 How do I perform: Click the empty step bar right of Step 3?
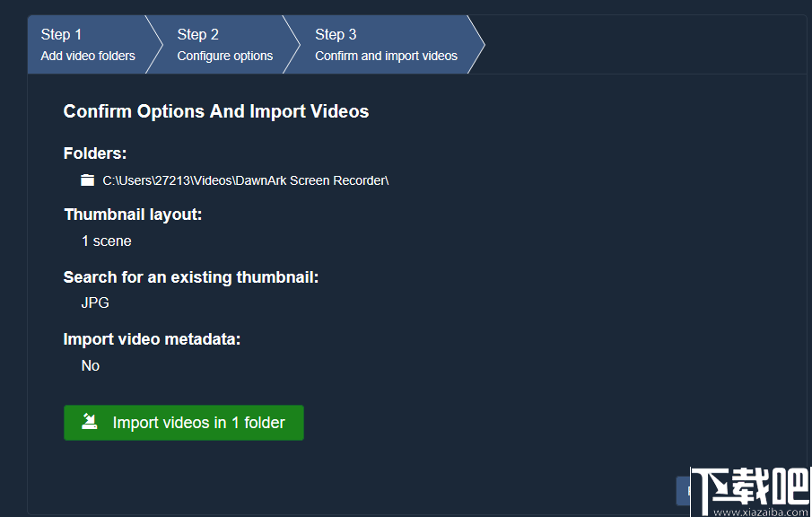point(642,45)
